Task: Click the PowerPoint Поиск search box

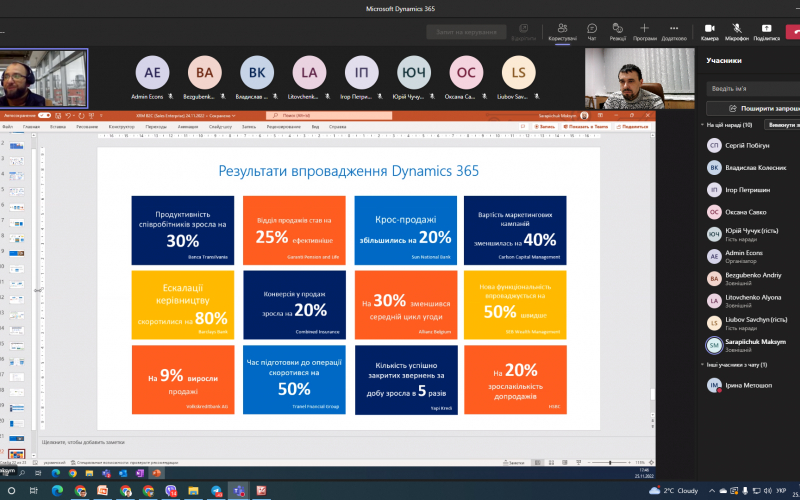Action: (329, 116)
